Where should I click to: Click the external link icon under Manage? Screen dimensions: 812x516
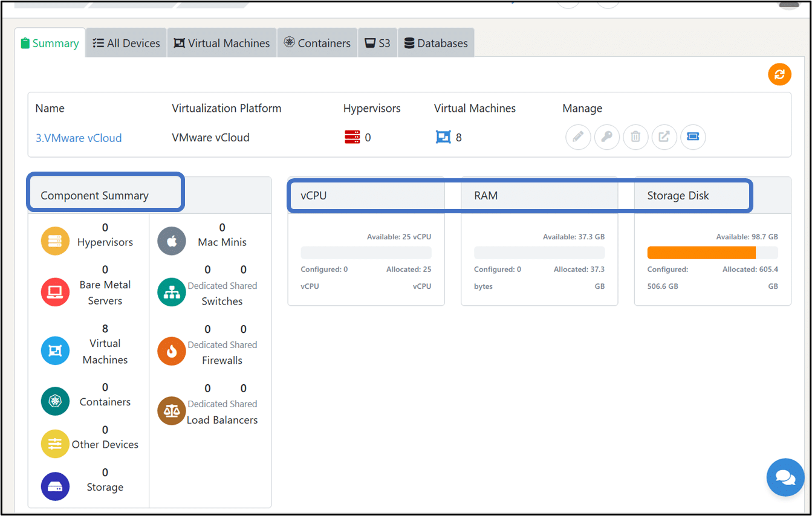pos(664,137)
